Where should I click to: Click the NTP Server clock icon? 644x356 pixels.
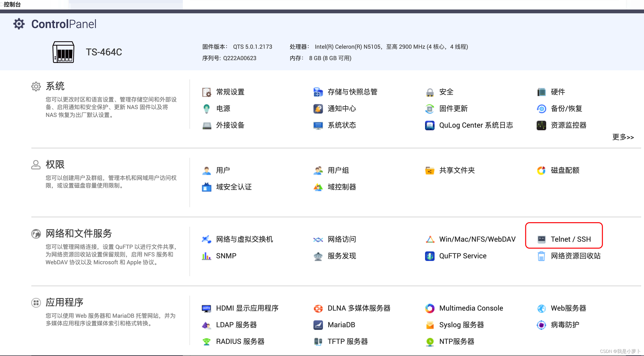pyautogui.click(x=430, y=342)
